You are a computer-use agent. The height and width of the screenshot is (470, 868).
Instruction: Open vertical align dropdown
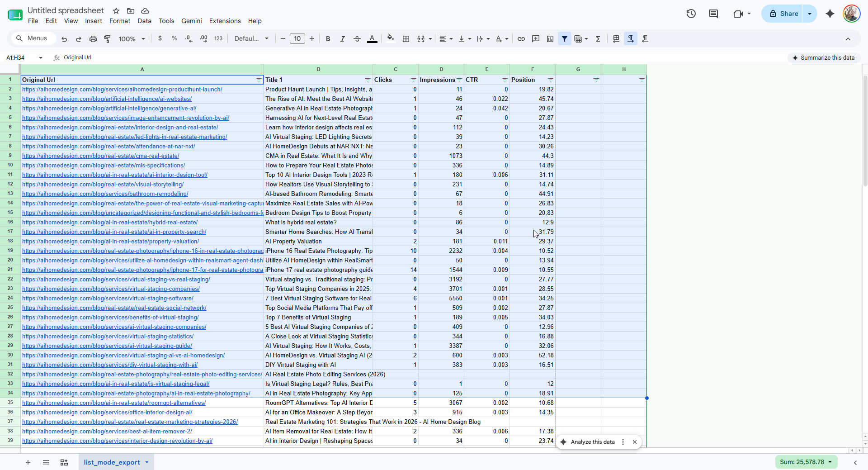coord(465,39)
